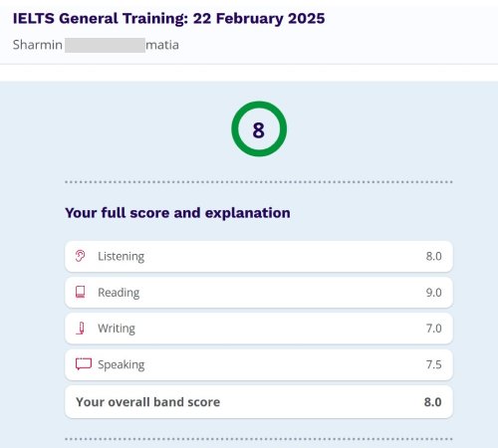Click the overall 8.0 band value

click(x=432, y=402)
